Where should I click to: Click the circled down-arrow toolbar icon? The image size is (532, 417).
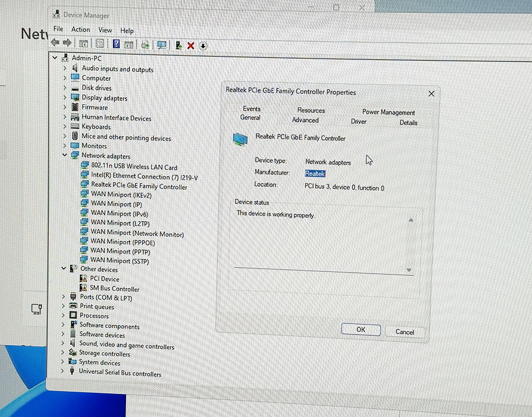203,46
